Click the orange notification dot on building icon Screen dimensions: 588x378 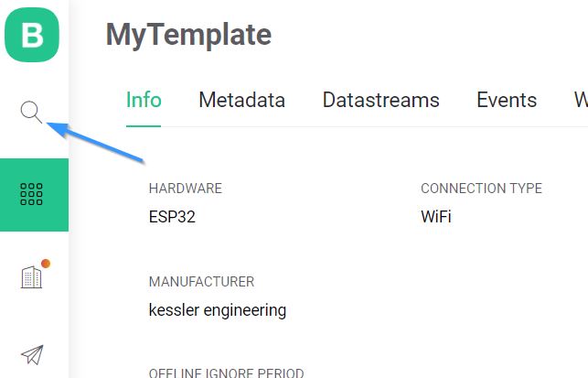[46, 264]
